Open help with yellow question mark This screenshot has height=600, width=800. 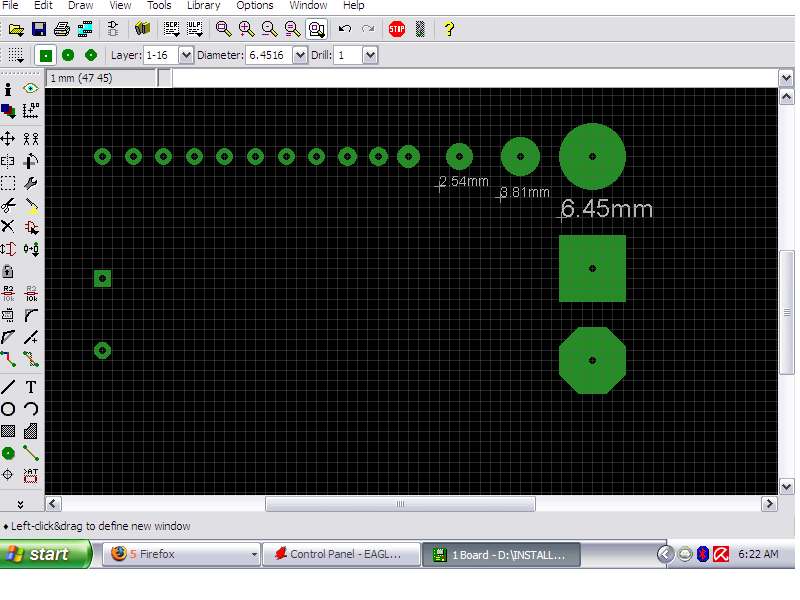[x=449, y=29]
